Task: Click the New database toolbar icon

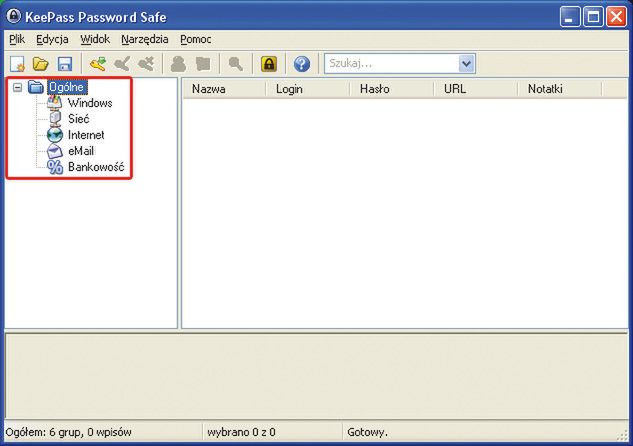Action: pos(17,64)
